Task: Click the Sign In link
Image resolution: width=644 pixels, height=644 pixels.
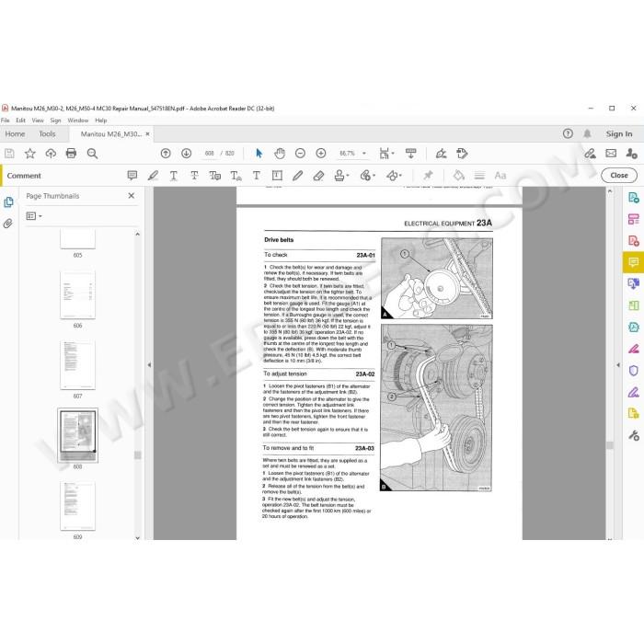Action: pyautogui.click(x=619, y=134)
